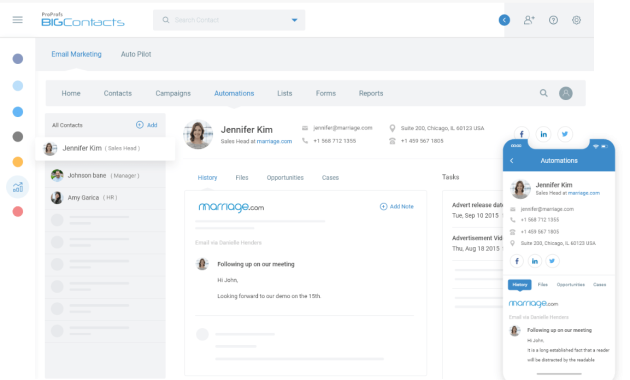Switch to the Cases tab
This screenshot has height=380, width=630.
click(x=330, y=178)
